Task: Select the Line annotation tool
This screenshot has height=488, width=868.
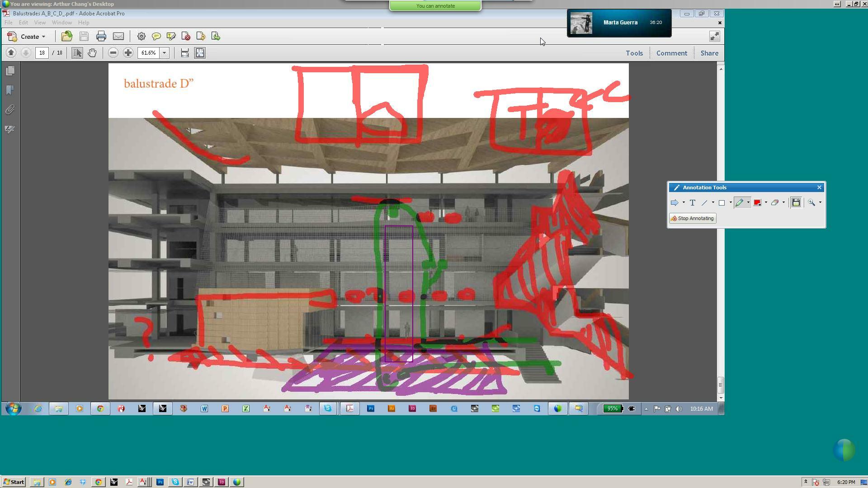Action: point(704,203)
